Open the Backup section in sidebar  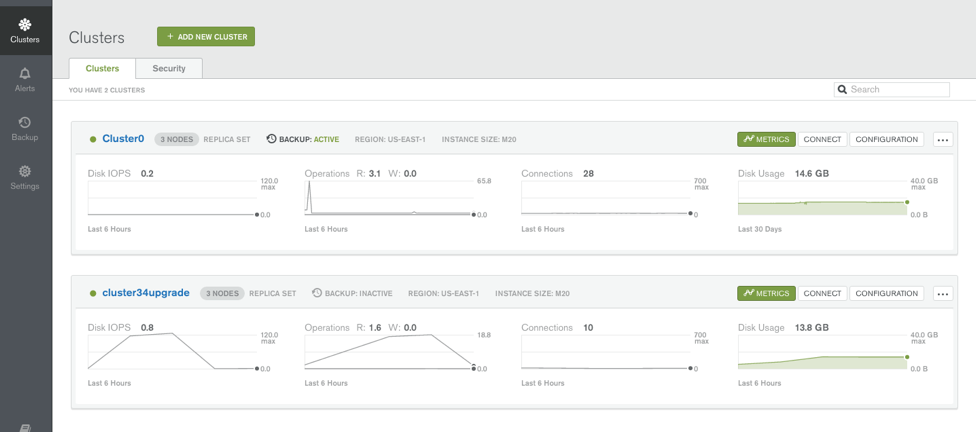point(25,128)
